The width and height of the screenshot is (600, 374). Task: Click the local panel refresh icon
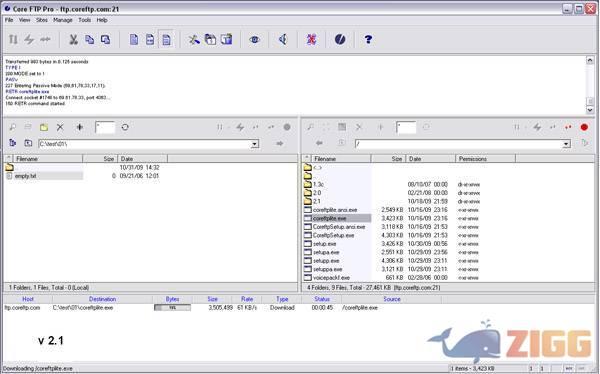point(125,127)
